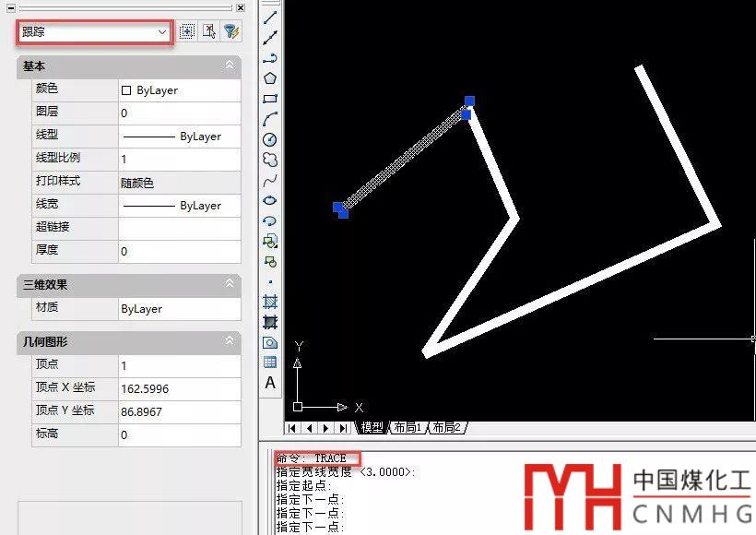Select the Polyline tool
The width and height of the screenshot is (756, 535).
click(x=270, y=58)
